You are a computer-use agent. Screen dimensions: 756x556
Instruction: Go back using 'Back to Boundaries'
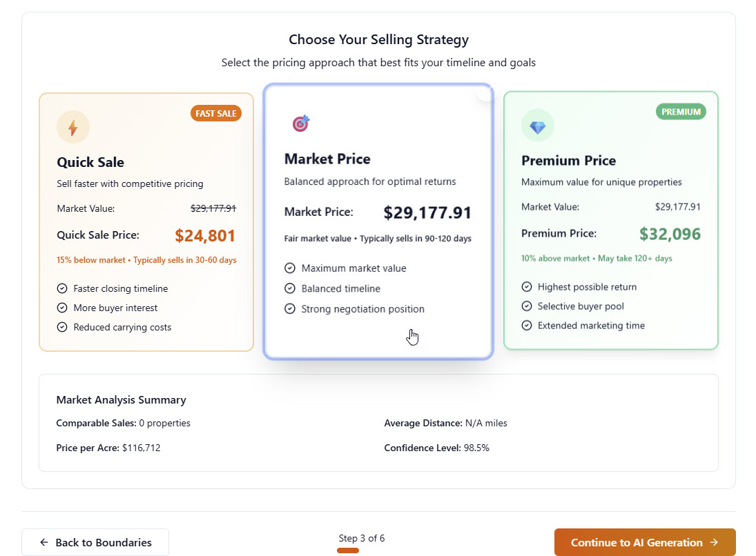point(95,542)
